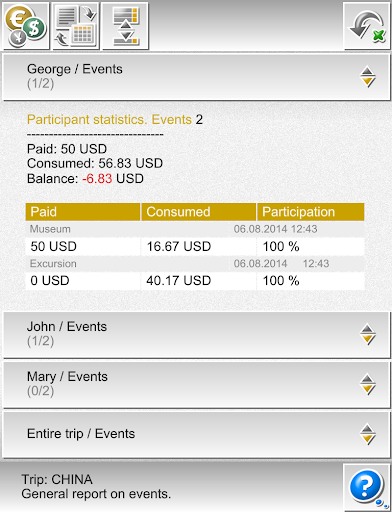This screenshot has width=392, height=512.
Task: Switch report view with list-table icon
Action: pos(76,25)
